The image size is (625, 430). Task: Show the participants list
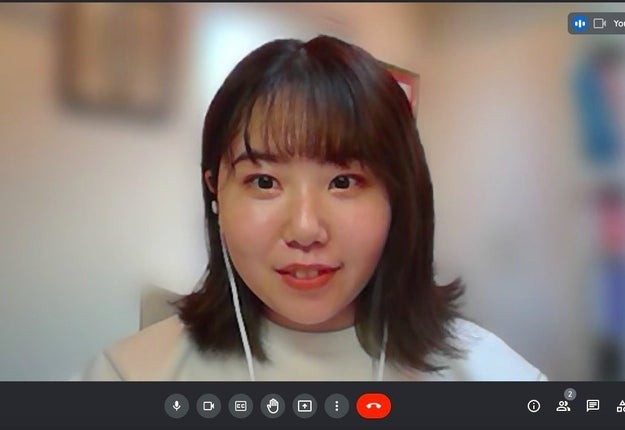coord(563,406)
